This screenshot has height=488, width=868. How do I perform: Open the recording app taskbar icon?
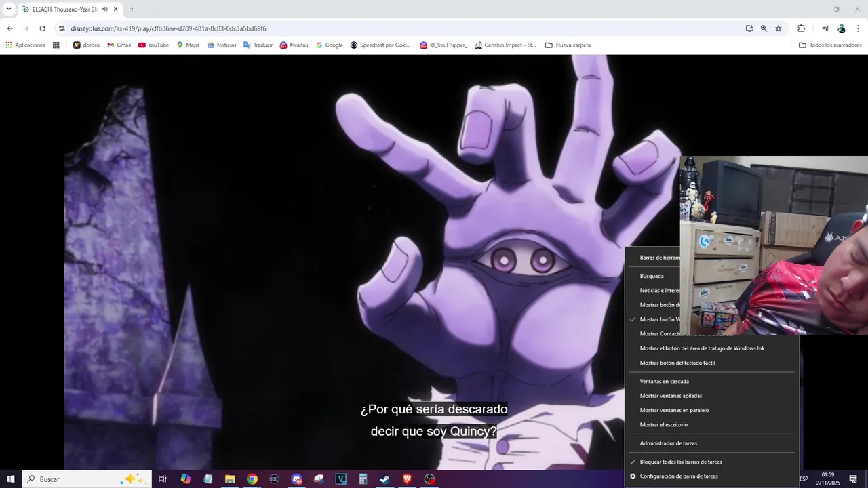pos(429,479)
